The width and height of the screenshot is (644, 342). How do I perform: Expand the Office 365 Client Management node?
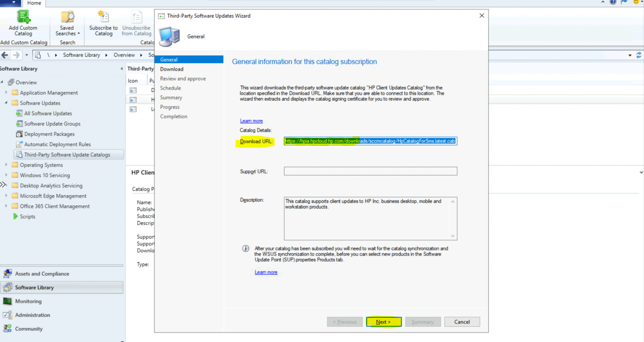click(6, 206)
